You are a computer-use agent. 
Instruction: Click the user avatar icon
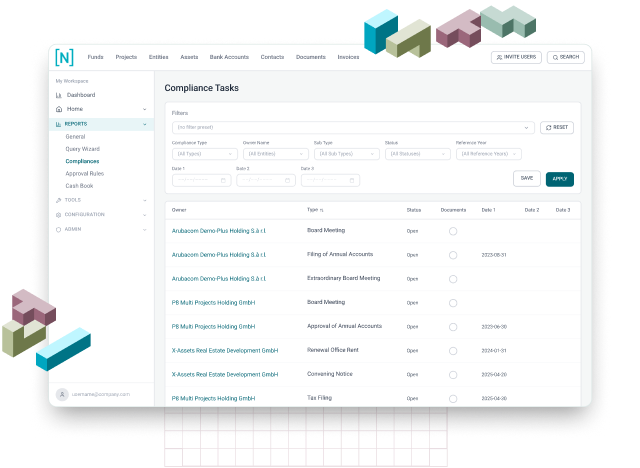pyautogui.click(x=62, y=395)
